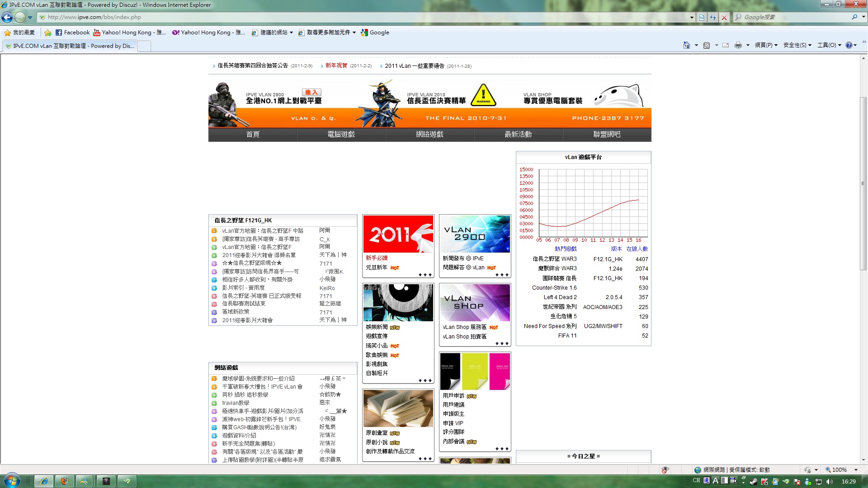868x488 pixels.
Task: Click the RSS feeds toolbar icon
Action: pyautogui.click(x=707, y=45)
